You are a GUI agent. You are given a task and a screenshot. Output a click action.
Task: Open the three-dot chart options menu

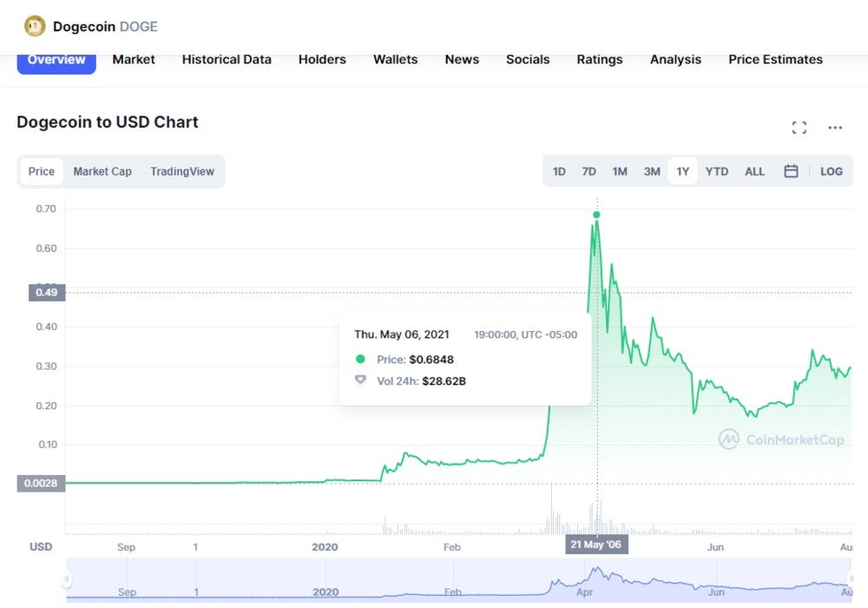835,128
